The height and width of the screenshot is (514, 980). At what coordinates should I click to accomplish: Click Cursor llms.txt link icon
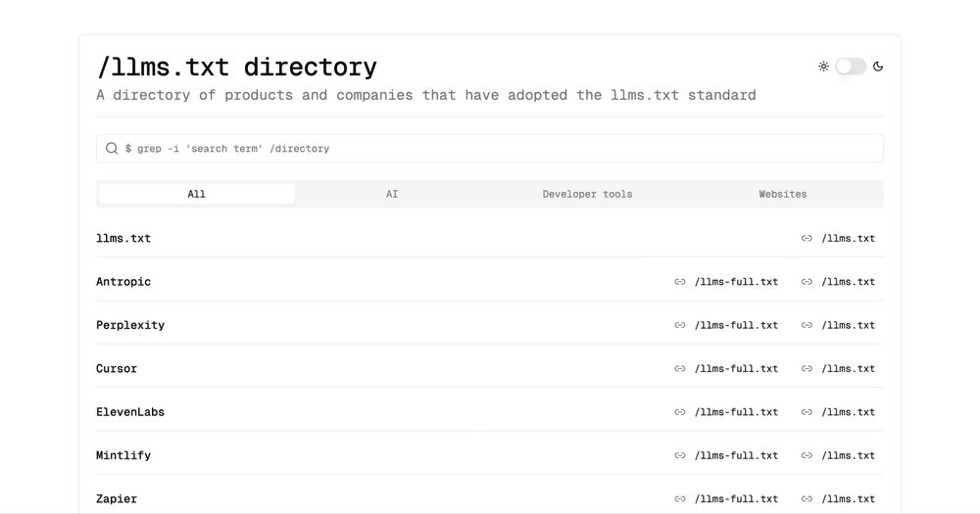[807, 368]
